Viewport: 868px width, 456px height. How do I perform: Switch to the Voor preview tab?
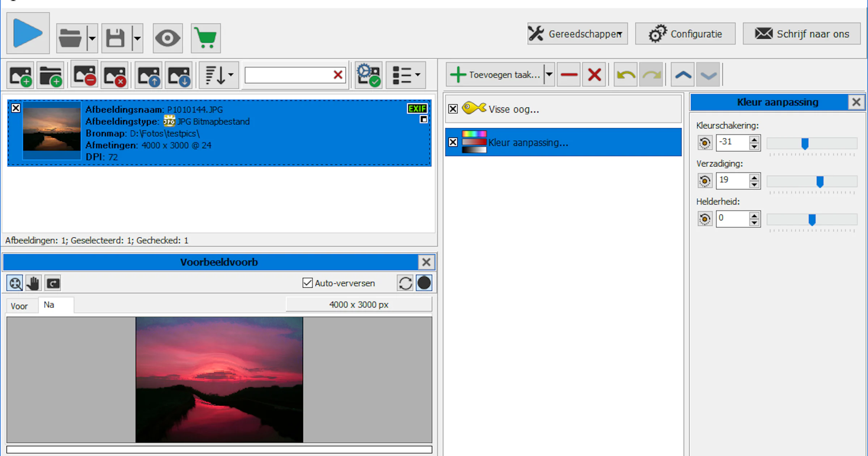point(19,306)
